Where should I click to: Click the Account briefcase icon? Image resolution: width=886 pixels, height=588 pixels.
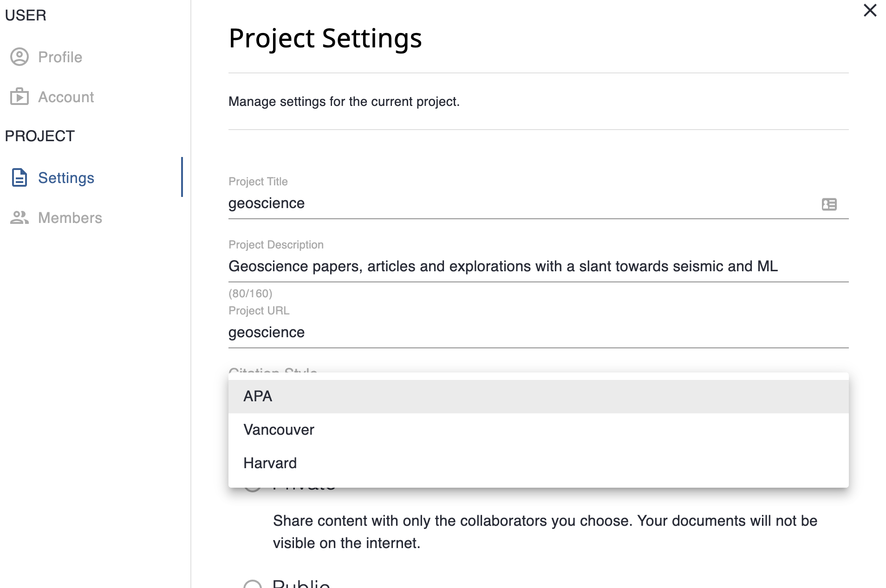coord(20,97)
